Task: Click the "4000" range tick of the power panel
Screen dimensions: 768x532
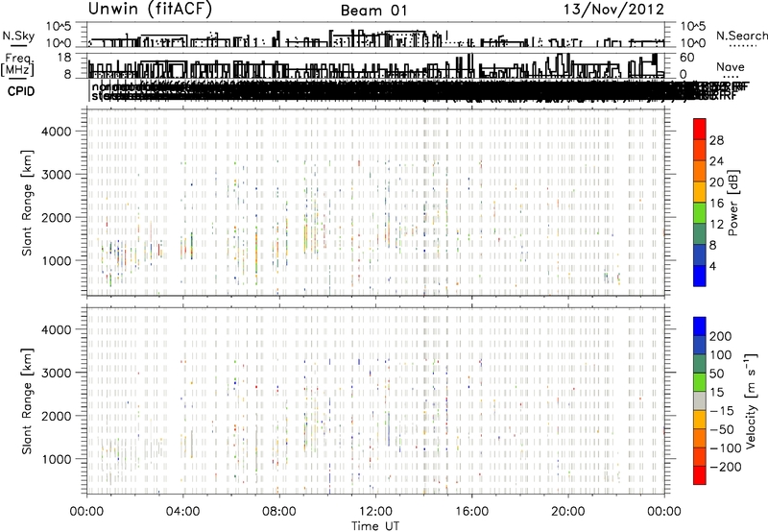Action: (x=56, y=132)
